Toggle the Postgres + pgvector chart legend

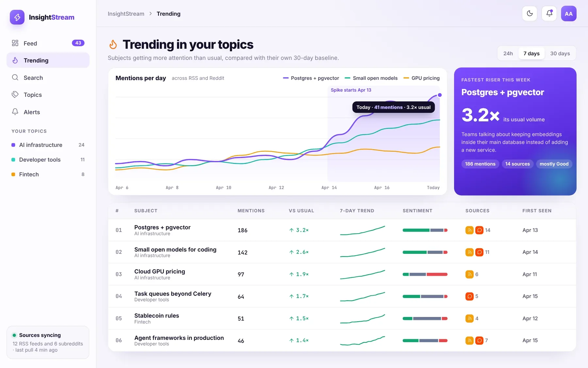[311, 78]
